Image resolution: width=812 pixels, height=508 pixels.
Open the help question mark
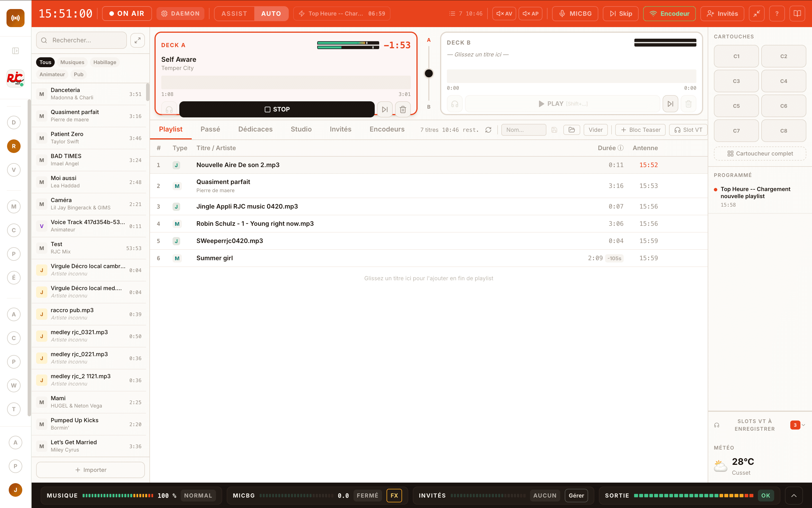coord(777,14)
